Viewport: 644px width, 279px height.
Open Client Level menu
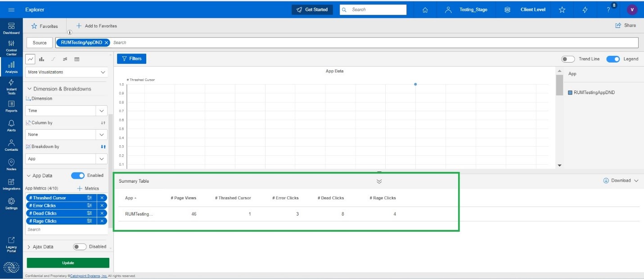tap(525, 9)
